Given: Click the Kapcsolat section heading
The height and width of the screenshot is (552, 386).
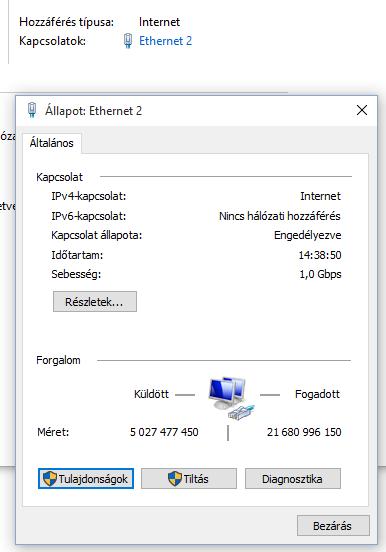Looking at the screenshot, I should pyautogui.click(x=60, y=177).
